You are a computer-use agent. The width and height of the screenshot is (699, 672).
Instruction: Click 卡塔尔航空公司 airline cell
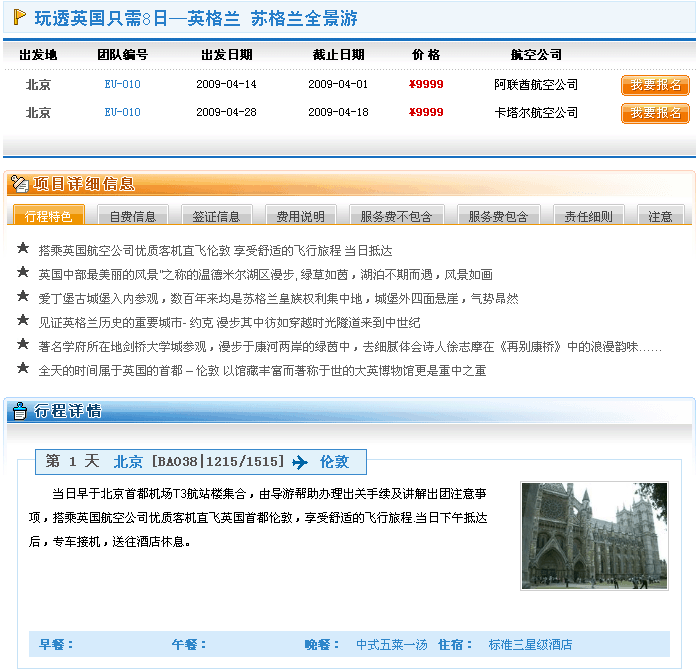pos(536,113)
